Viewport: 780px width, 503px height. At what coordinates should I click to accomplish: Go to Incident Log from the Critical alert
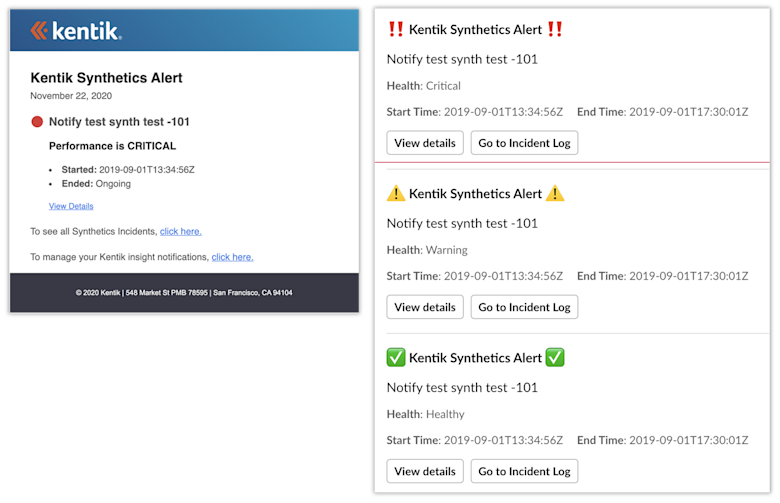point(524,143)
